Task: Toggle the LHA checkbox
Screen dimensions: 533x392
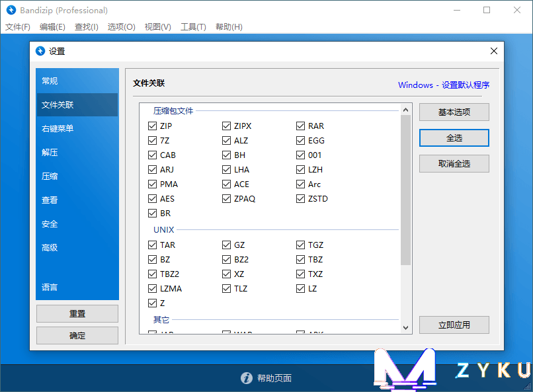Action: (x=226, y=169)
